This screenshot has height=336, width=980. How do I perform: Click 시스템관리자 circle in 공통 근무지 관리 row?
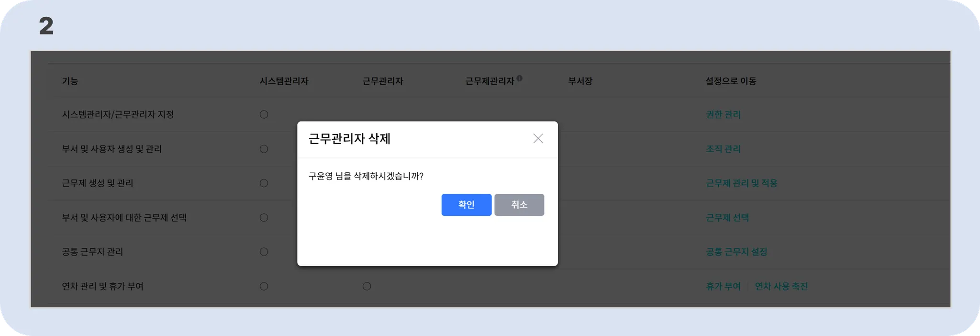[264, 252]
